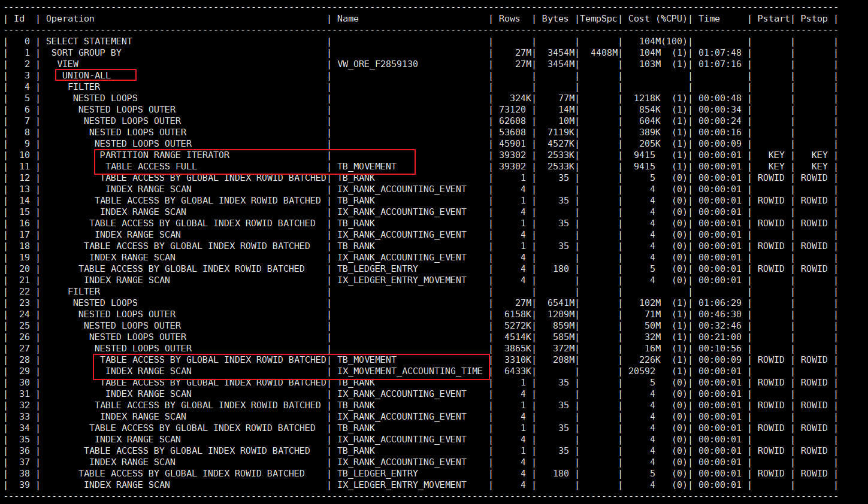This screenshot has width=868, height=504.
Task: Select the SELECT STATEMENT operation text
Action: 89,41
